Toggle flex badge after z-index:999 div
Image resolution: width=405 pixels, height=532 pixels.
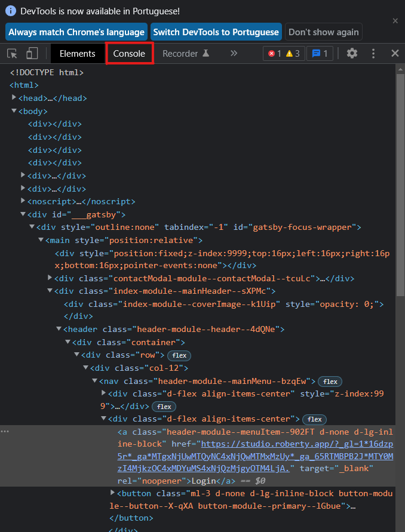[x=164, y=407]
